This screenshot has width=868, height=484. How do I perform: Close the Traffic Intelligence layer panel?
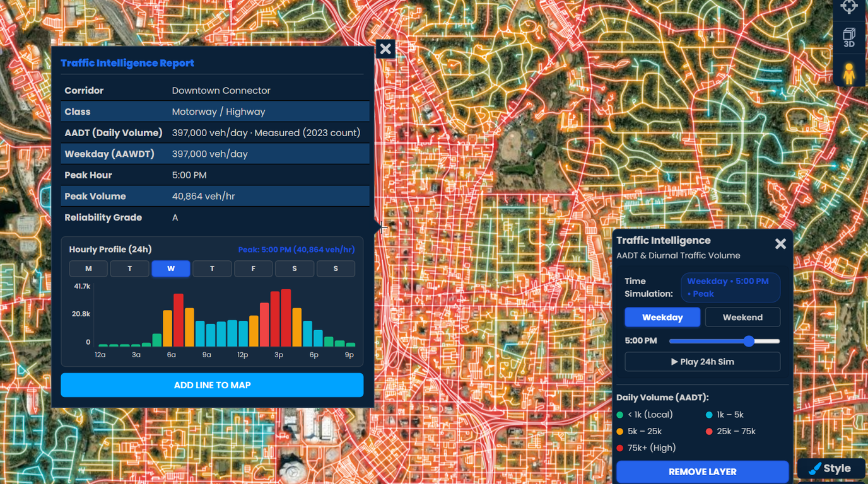[780, 244]
